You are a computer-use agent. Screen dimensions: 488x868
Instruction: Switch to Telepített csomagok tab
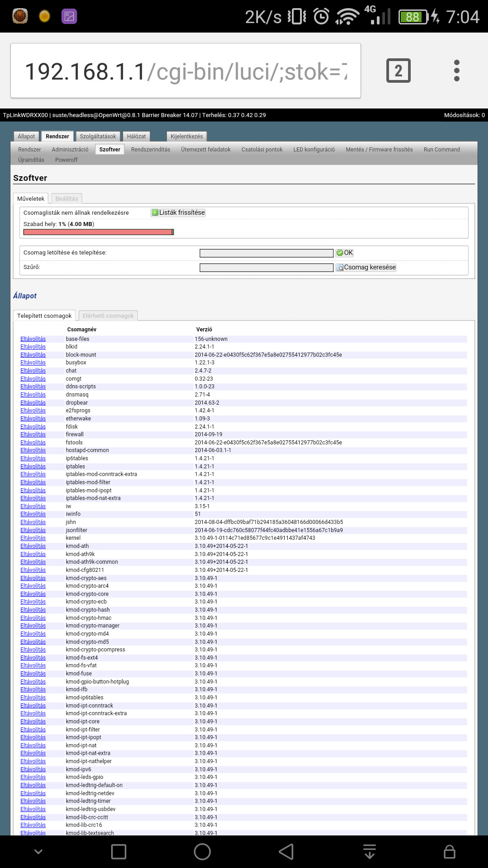(x=44, y=316)
